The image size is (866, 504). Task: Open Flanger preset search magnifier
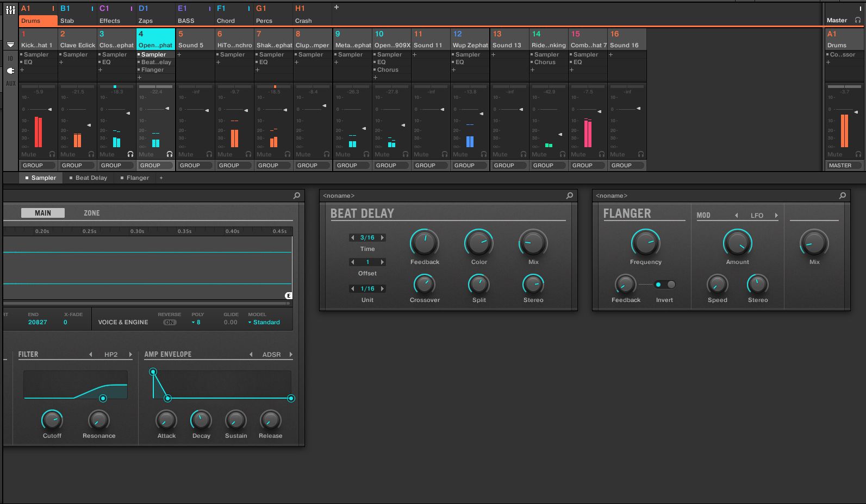843,196
